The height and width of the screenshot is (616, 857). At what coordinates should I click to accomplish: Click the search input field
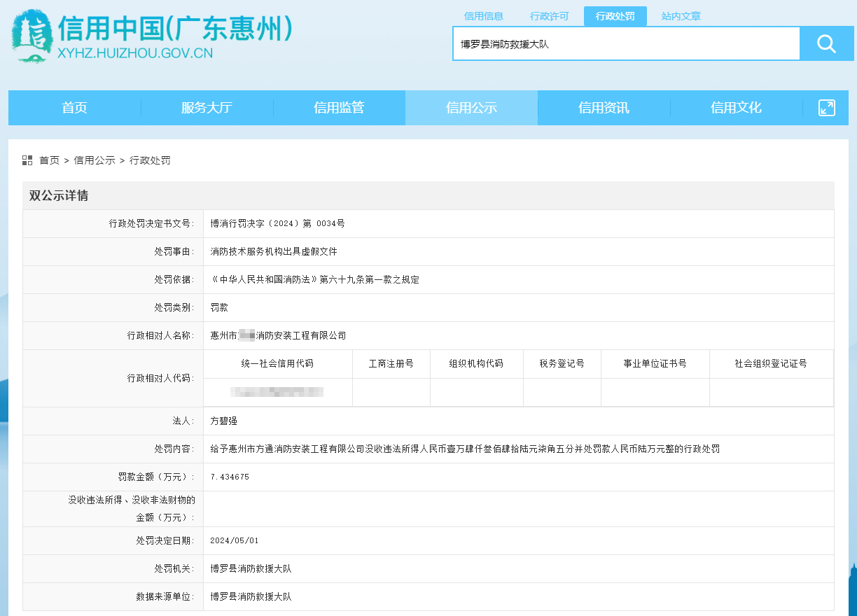(x=627, y=44)
